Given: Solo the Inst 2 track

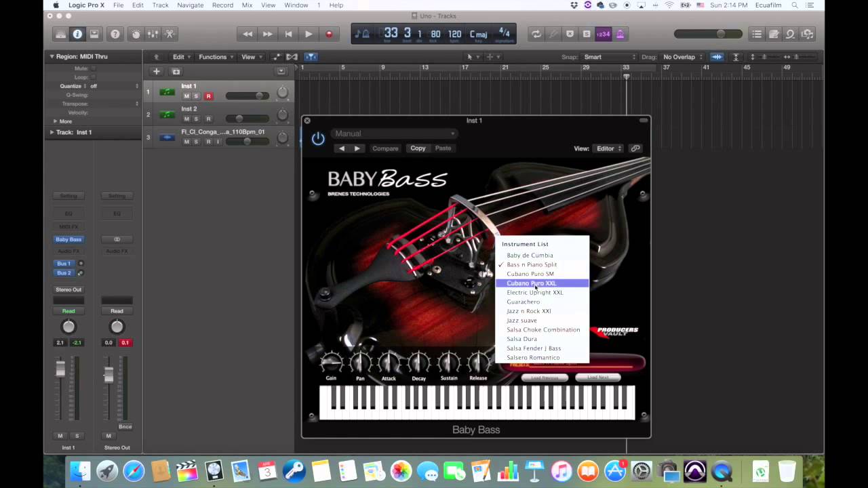Looking at the screenshot, I should click(196, 119).
